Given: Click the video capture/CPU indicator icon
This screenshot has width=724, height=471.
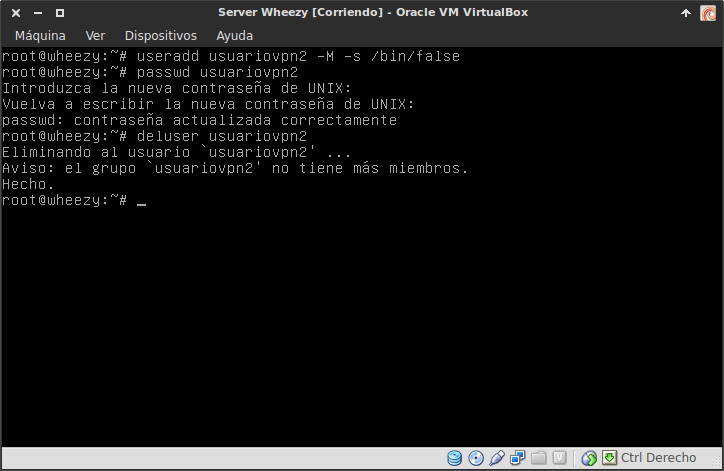Looking at the screenshot, I should [x=560, y=459].
